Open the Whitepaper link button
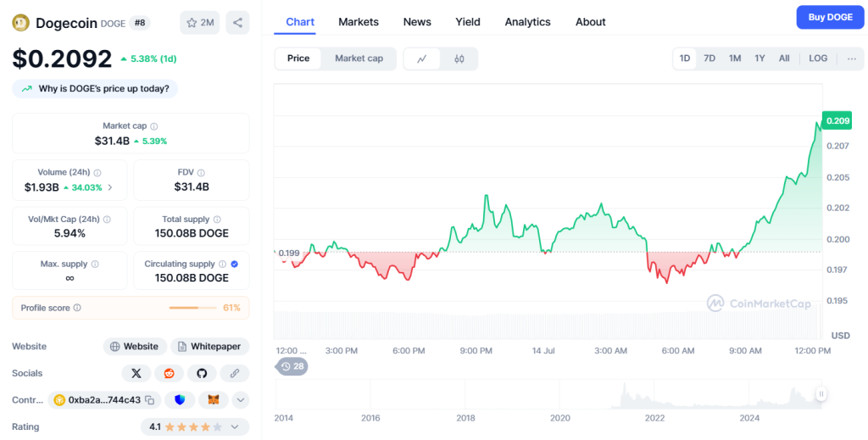Viewport: 868px width, 440px height. pos(210,347)
